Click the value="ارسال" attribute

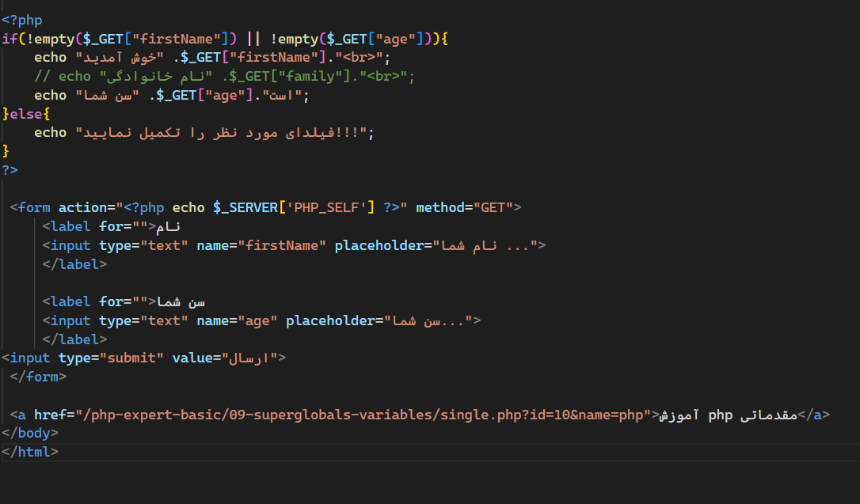pos(225,358)
